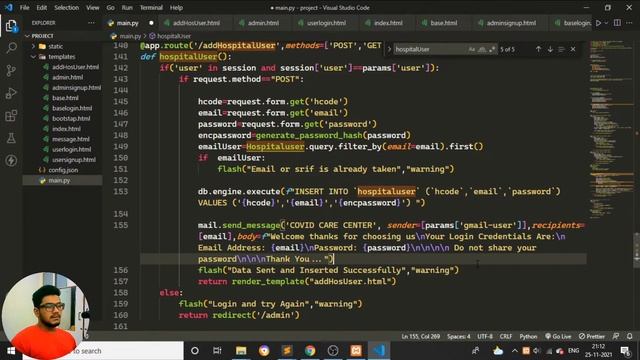Collapse the templates folder
The width and height of the screenshot is (640, 360).
point(62,57)
